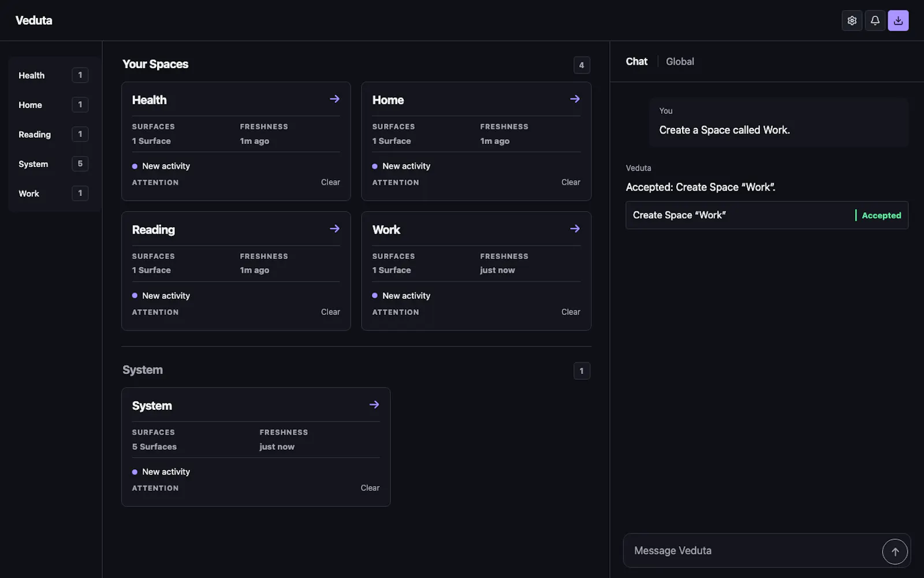The height and width of the screenshot is (578, 924).
Task: Clear attention on the System card
Action: pos(370,488)
